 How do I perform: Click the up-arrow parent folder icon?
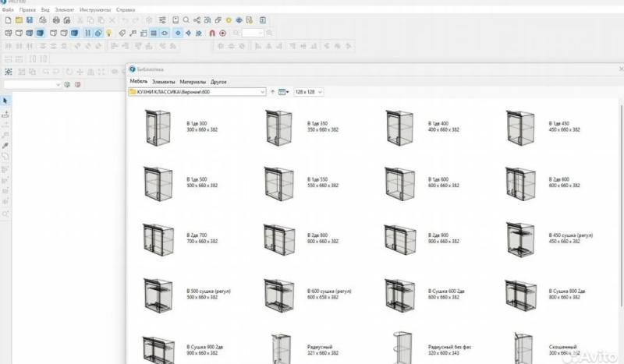coord(272,92)
